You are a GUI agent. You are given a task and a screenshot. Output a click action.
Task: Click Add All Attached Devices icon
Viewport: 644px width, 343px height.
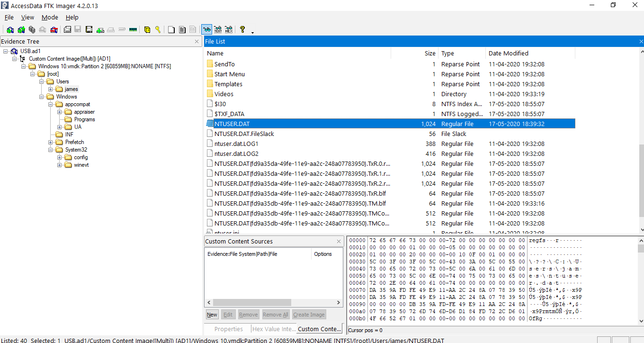[x=21, y=30]
